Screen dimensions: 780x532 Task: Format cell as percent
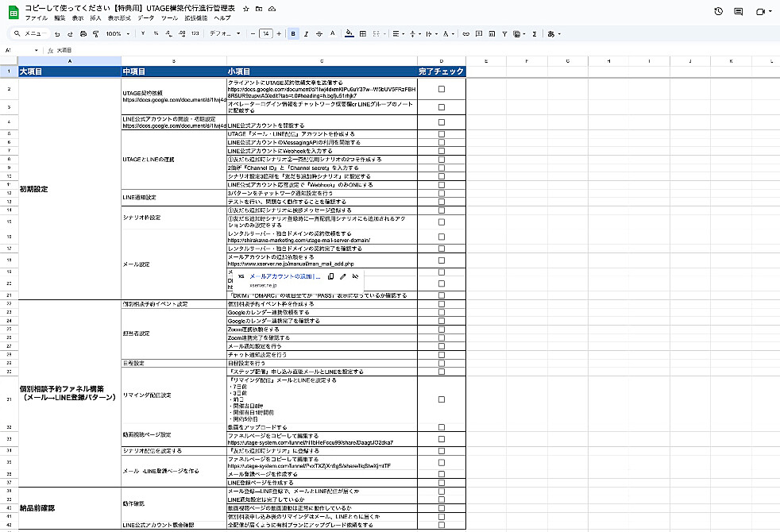[x=156, y=34]
